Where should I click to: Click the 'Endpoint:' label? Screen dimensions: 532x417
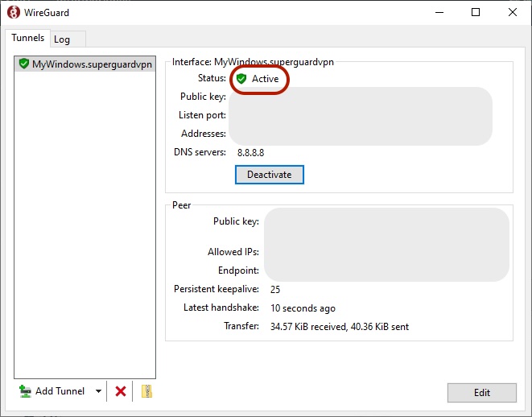click(x=238, y=270)
